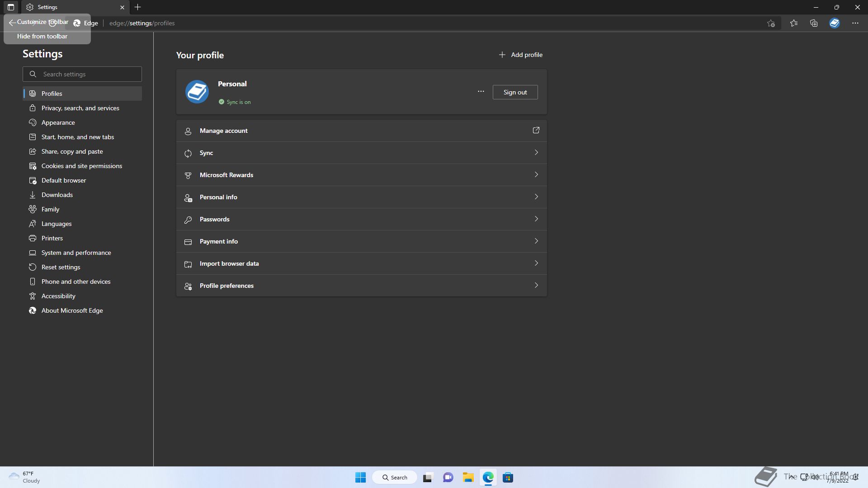The width and height of the screenshot is (868, 488).
Task: Click Phone and other devices icon
Action: (x=33, y=282)
